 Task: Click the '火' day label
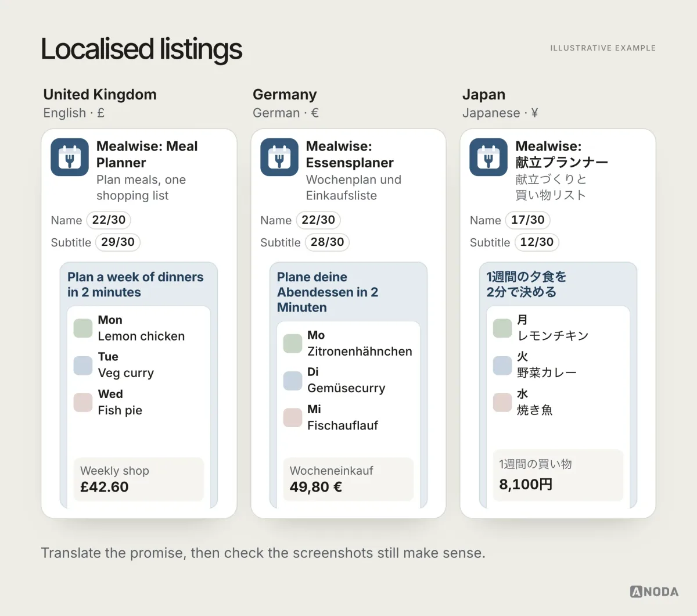click(523, 357)
